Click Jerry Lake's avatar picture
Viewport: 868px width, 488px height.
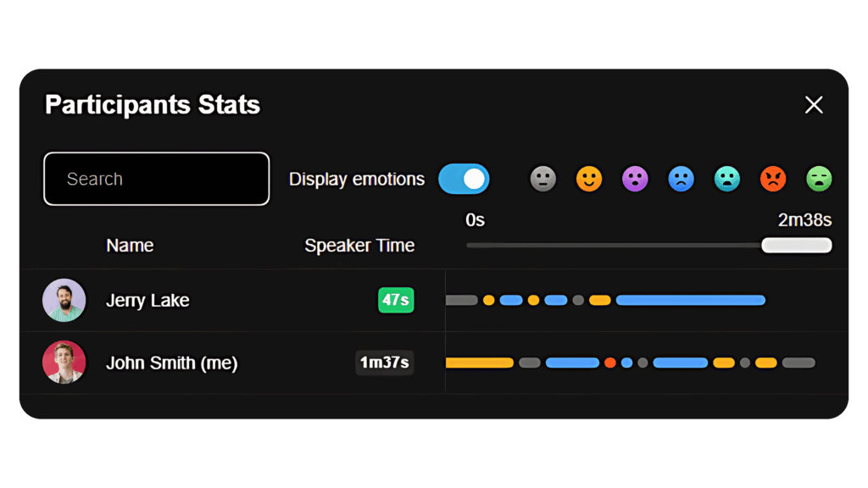[64, 300]
